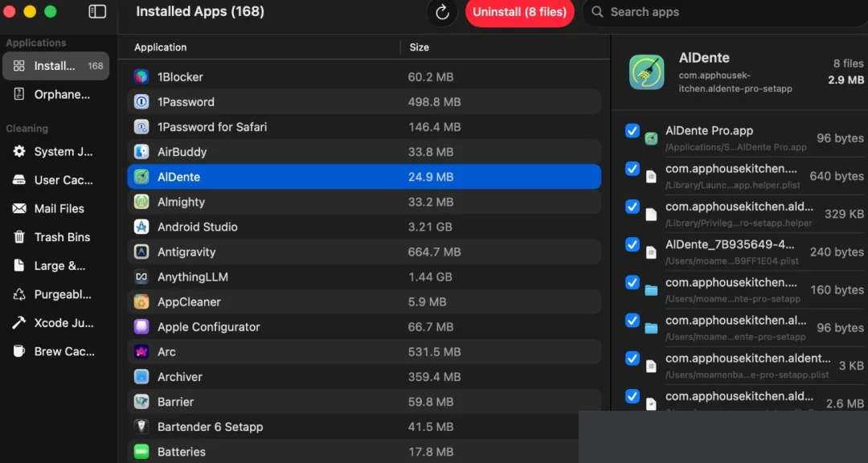The width and height of the screenshot is (868, 463).
Task: Click the 1Password app icon
Action: point(141,102)
